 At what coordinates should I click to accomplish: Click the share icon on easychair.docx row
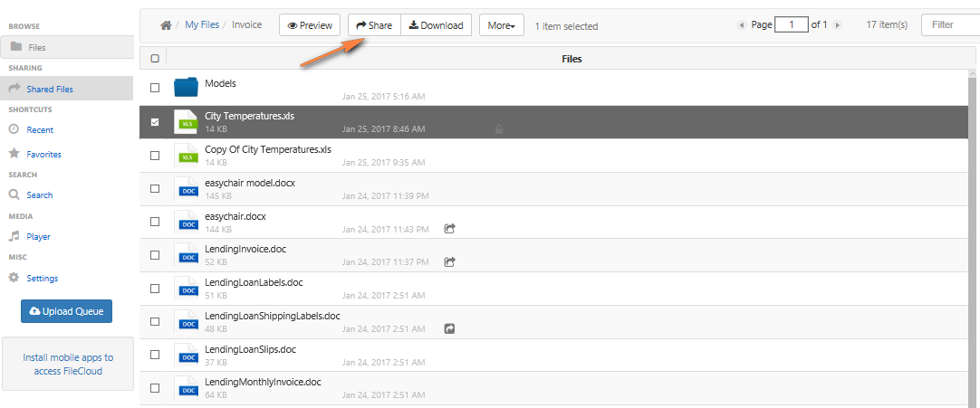click(x=449, y=229)
